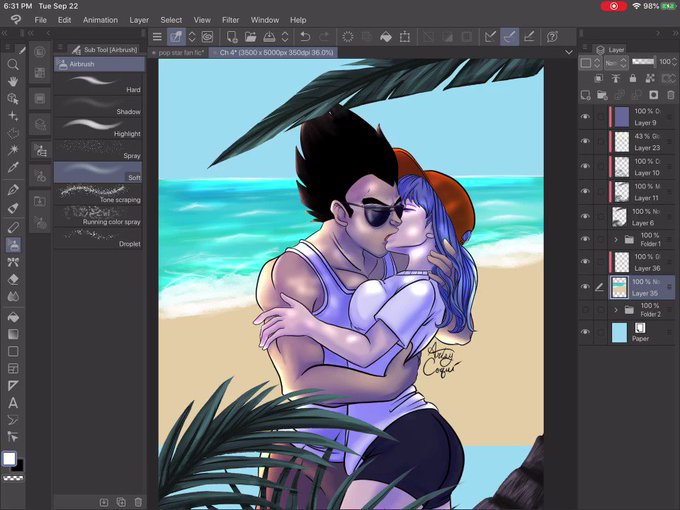Click the Fill icon in command bar

tap(386, 37)
